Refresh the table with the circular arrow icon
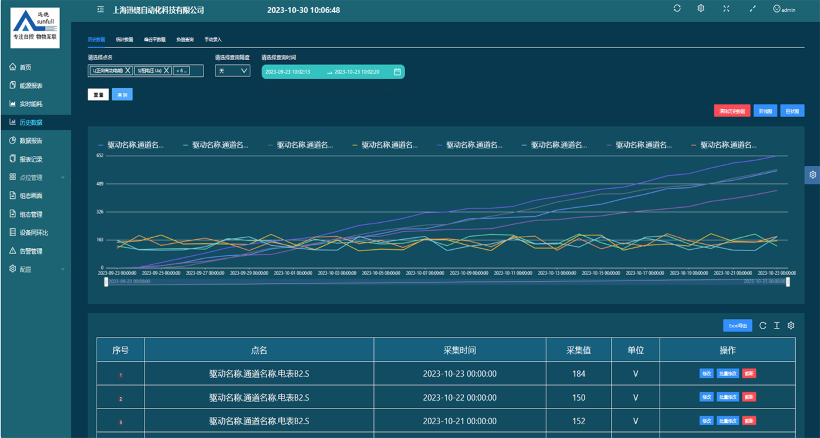Image resolution: width=820 pixels, height=438 pixels. pos(762,326)
